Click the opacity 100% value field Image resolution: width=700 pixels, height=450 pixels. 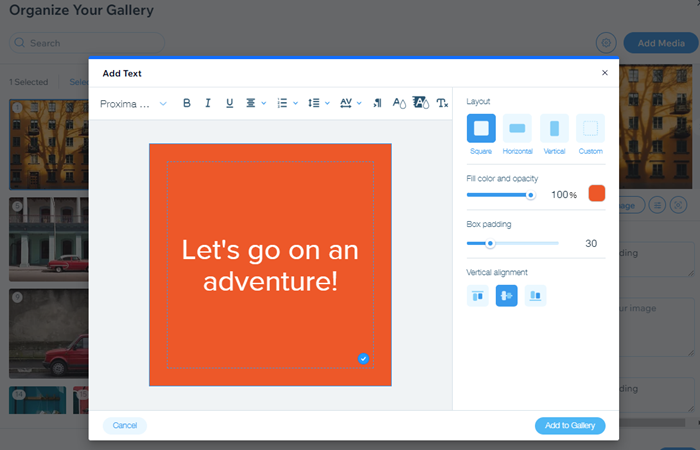click(x=564, y=195)
